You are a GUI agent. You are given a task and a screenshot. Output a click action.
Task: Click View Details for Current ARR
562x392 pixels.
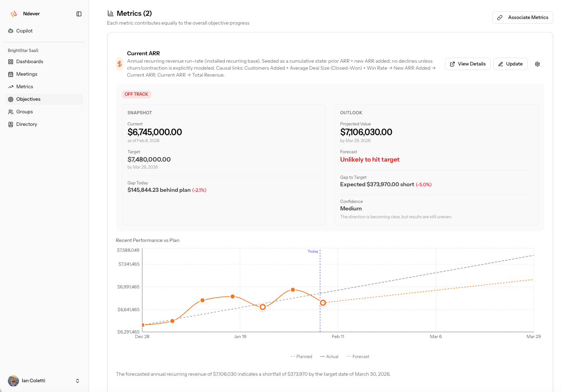467,64
